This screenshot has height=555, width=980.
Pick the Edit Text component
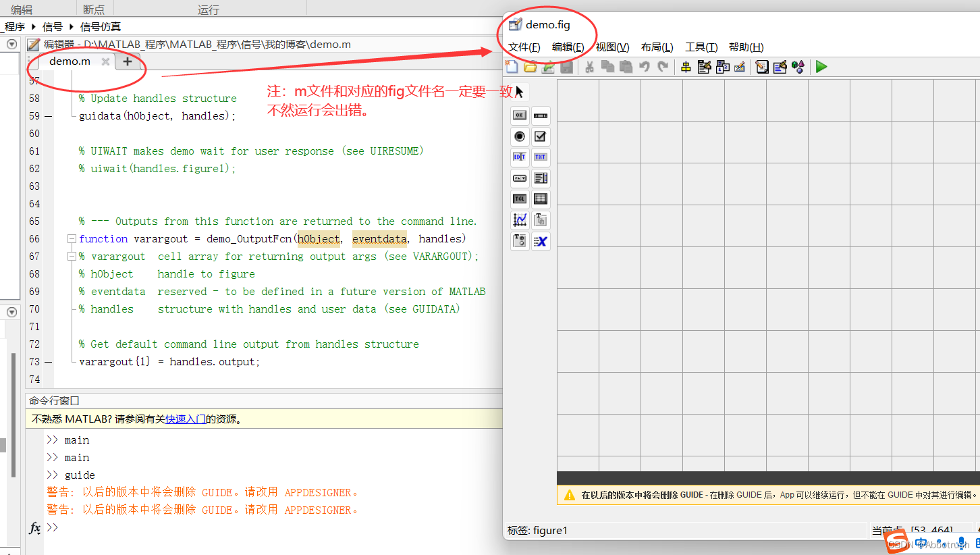pos(520,157)
